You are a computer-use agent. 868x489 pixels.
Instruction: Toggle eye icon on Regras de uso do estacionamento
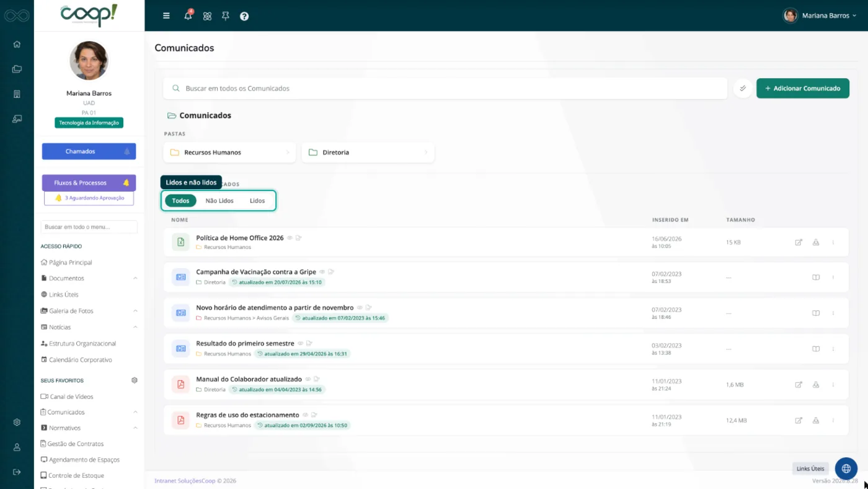click(x=305, y=415)
